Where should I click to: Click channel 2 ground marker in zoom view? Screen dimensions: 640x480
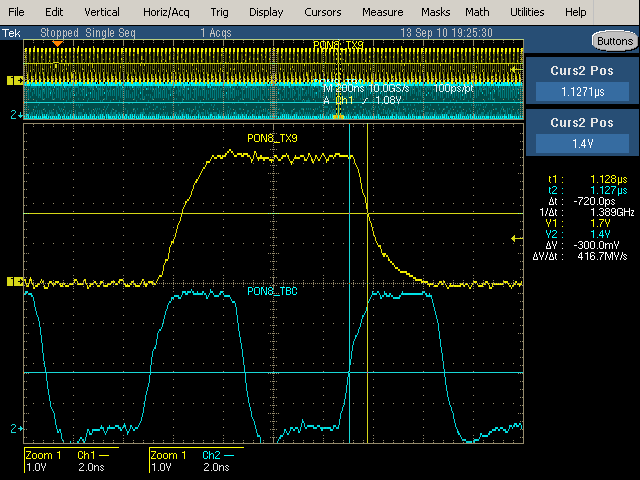(16, 429)
